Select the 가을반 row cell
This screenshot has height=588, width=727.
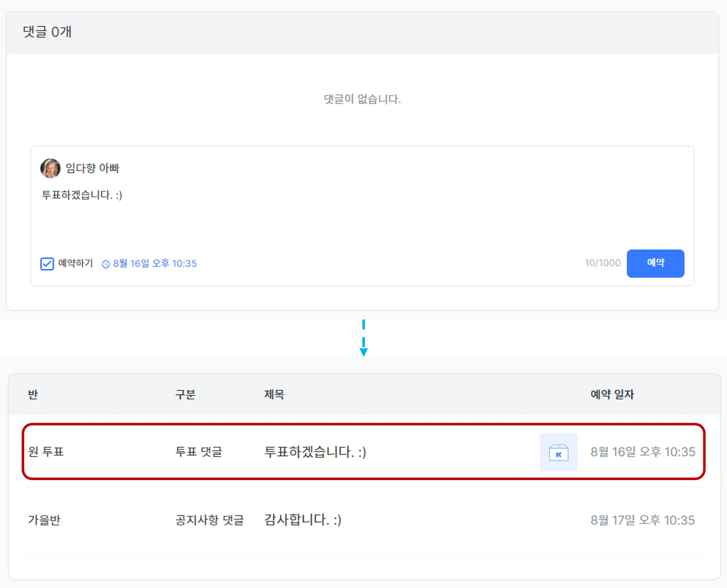[x=44, y=520]
